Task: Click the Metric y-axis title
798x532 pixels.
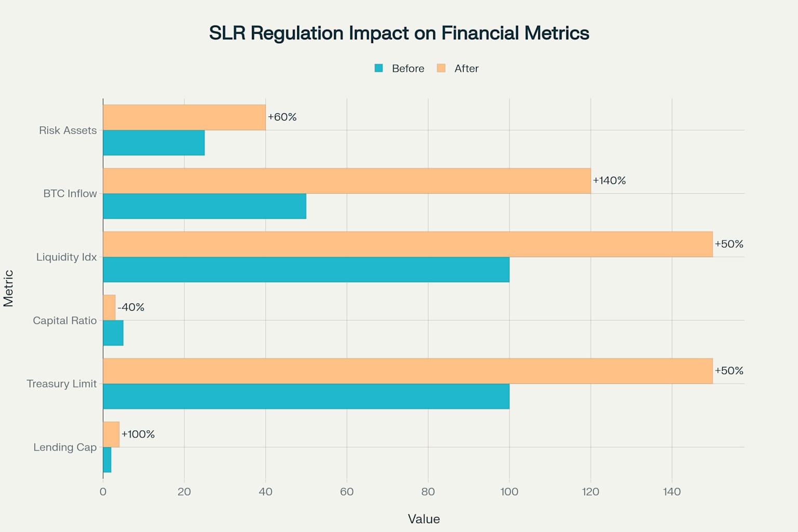Action: coord(8,288)
